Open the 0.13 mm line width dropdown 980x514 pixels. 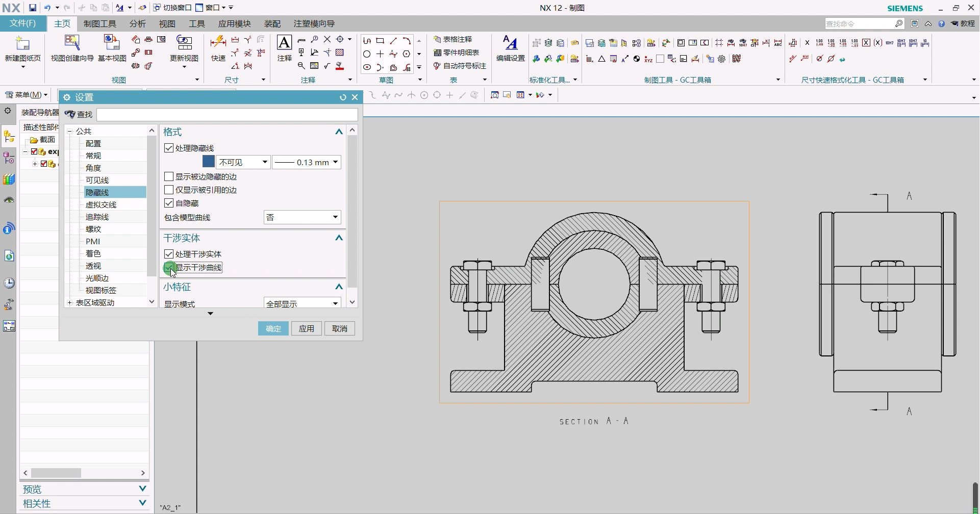(306, 163)
